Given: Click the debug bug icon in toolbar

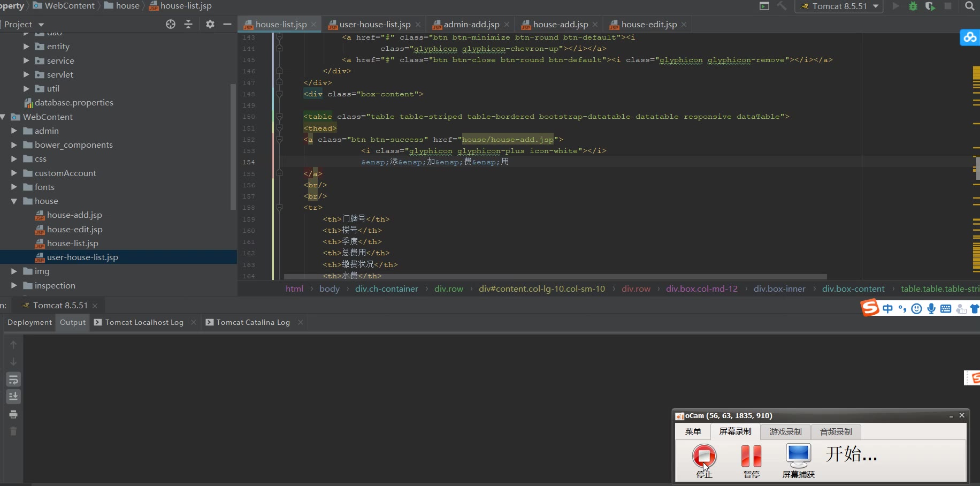Looking at the screenshot, I should pos(913,6).
